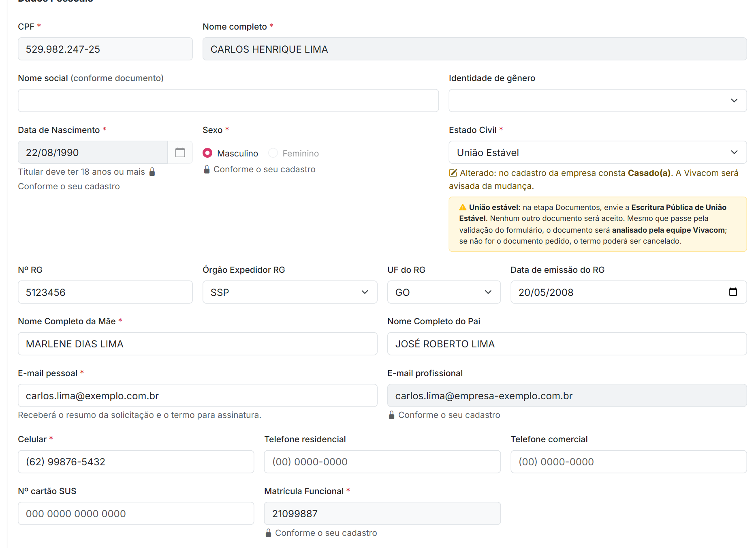Click warning triangle in União estável alert
The width and height of the screenshot is (756, 548).
[x=463, y=208]
